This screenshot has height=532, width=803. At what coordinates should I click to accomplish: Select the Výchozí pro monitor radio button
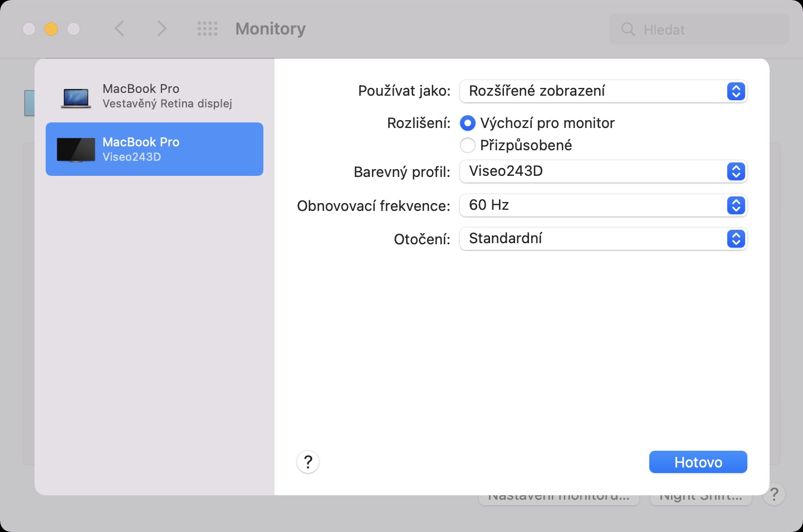click(468, 123)
